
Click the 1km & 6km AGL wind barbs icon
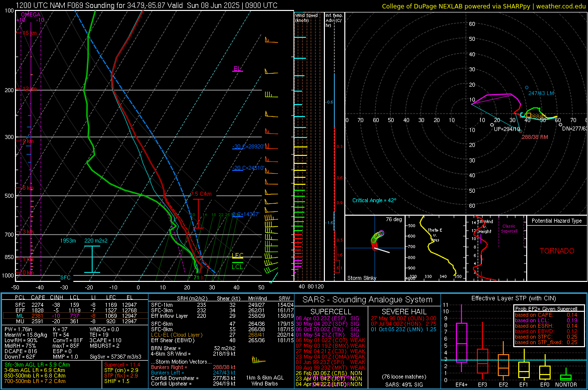pos(259,361)
